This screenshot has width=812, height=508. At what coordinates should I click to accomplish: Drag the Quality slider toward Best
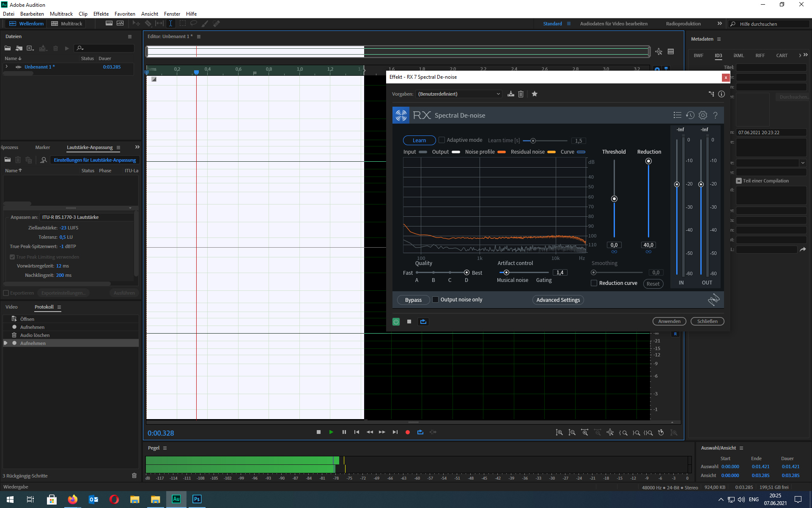tap(466, 272)
